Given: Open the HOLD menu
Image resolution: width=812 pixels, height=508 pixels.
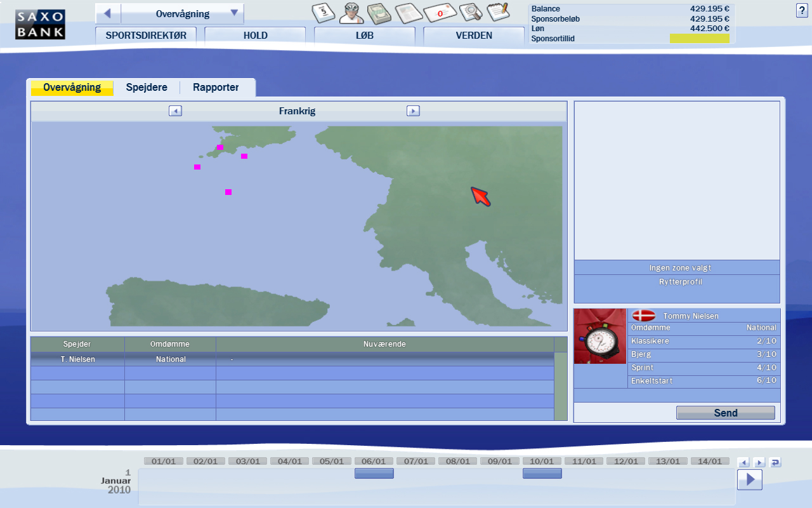Looking at the screenshot, I should click(255, 36).
